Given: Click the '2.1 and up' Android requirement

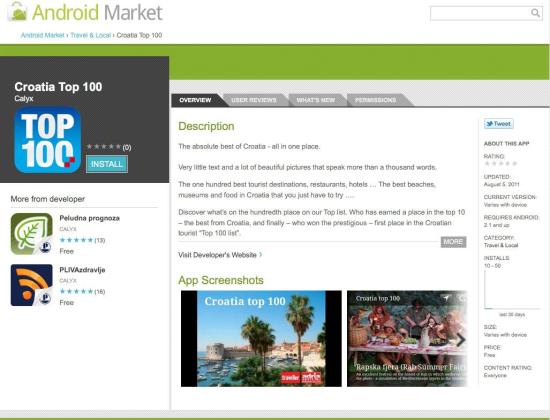Looking at the screenshot, I should [x=497, y=225].
